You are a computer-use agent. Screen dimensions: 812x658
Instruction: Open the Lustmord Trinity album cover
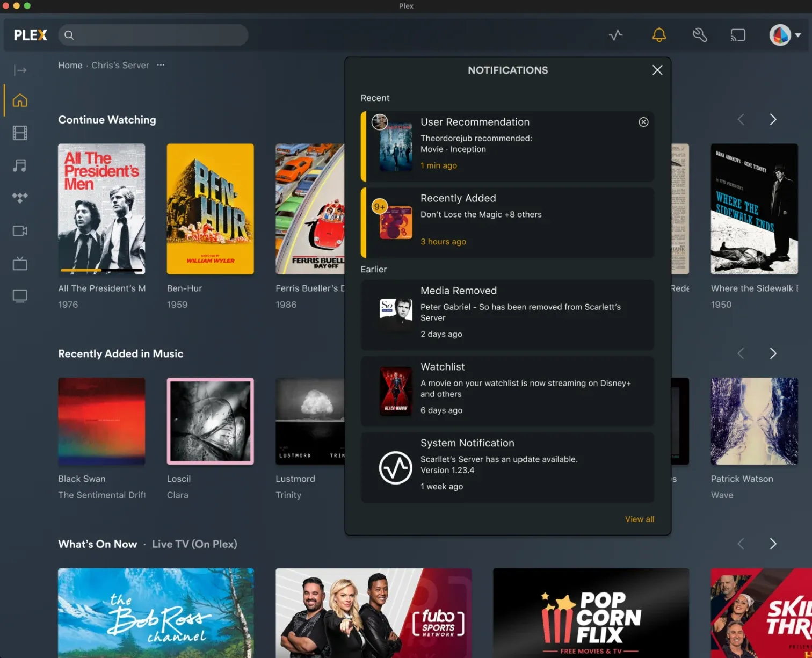point(310,421)
